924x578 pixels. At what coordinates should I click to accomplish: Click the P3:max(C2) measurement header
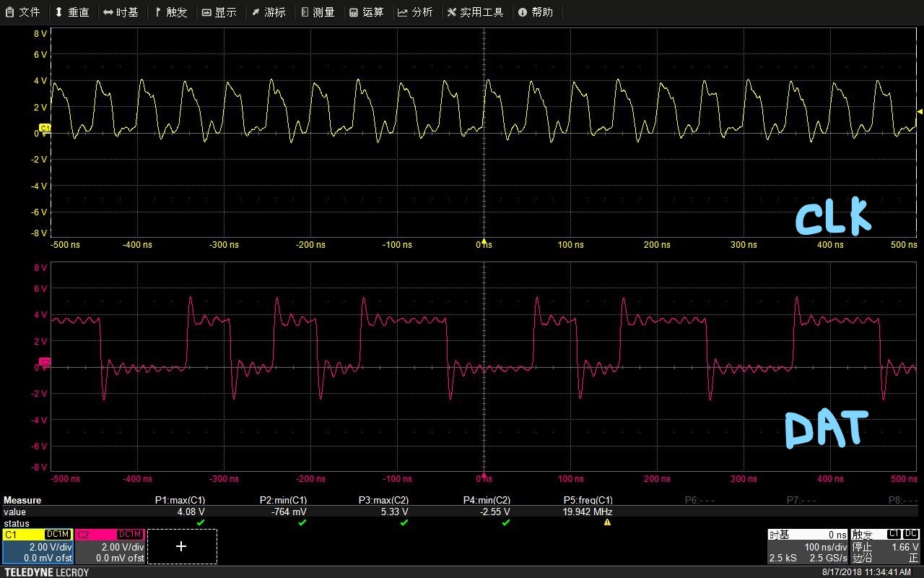click(383, 500)
